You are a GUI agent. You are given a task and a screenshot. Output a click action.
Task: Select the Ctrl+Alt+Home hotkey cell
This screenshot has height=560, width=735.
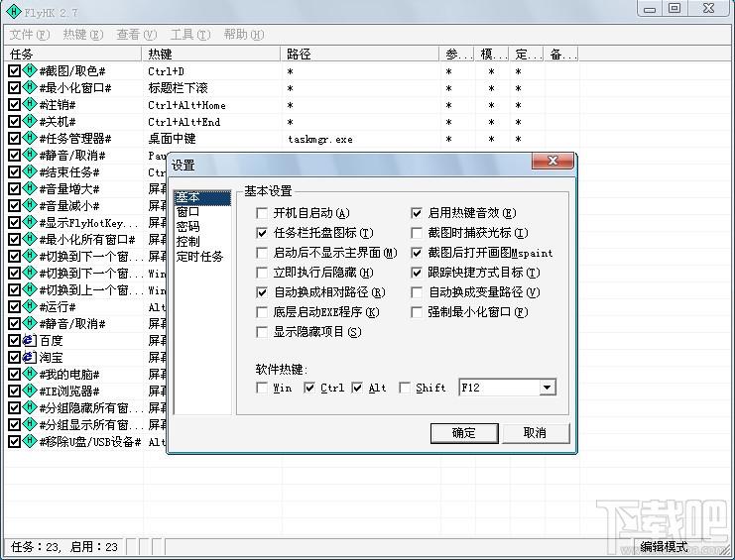tap(186, 105)
